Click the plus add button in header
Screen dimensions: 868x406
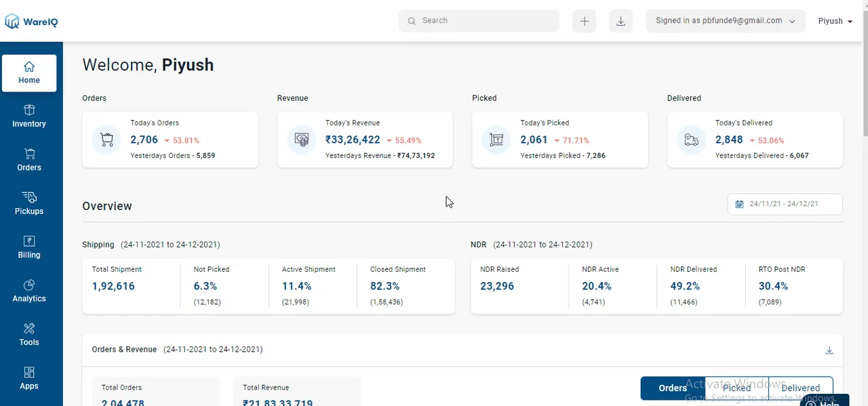[585, 21]
